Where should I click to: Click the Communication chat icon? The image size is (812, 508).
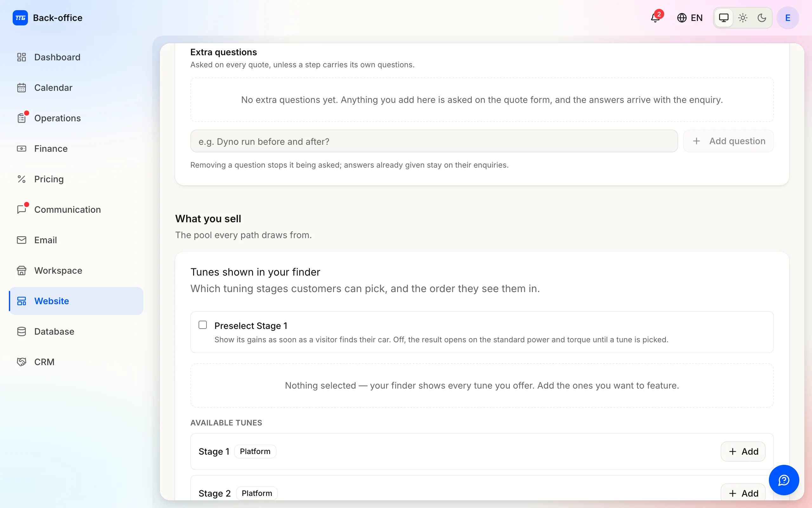(22, 210)
